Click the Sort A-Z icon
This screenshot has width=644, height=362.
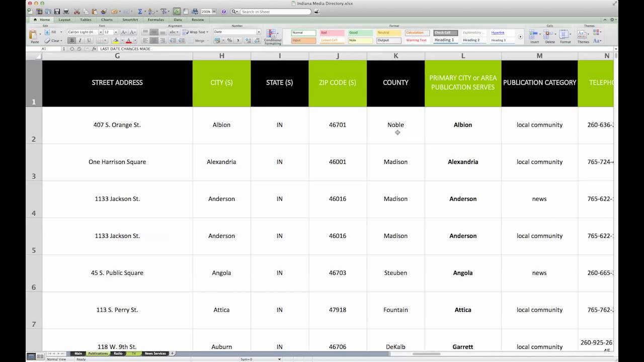point(151,12)
